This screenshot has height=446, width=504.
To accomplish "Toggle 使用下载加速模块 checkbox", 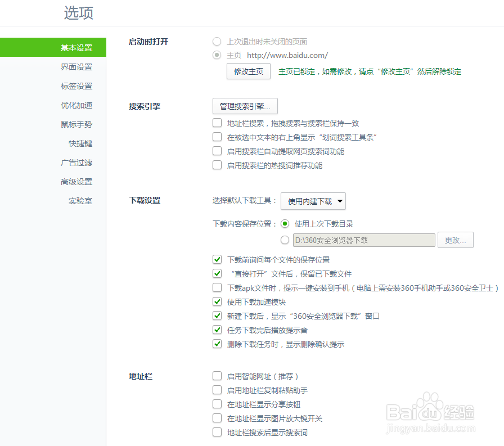I will point(217,301).
